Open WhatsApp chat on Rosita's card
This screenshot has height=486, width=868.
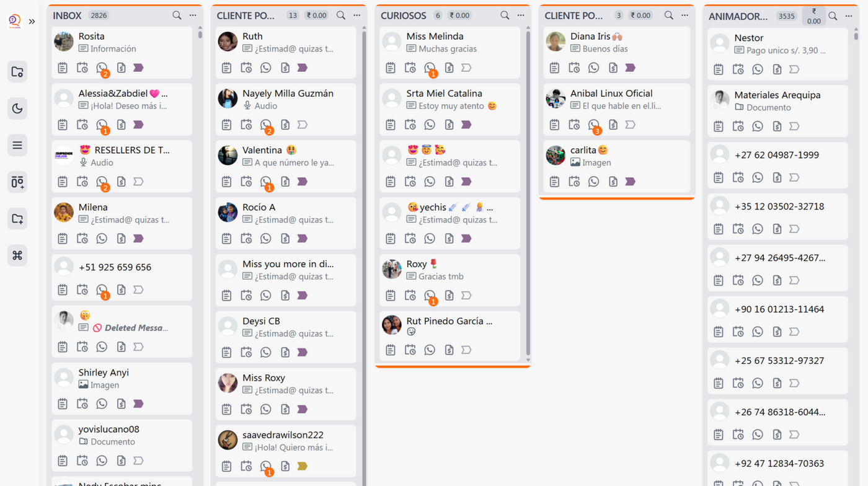[102, 68]
